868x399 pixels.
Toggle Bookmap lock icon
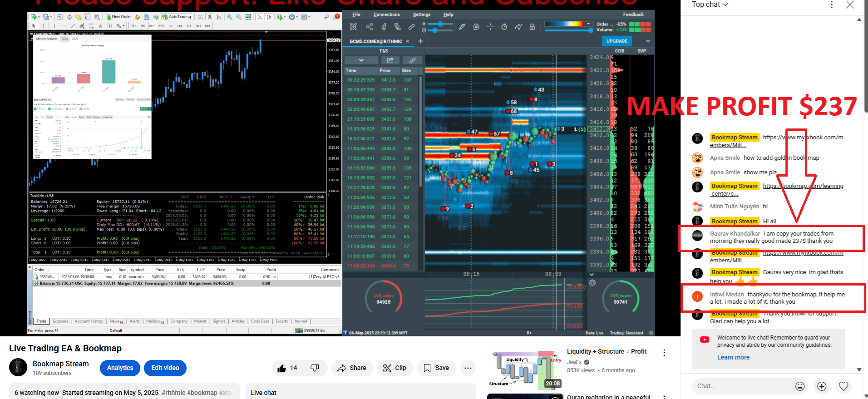click(x=532, y=27)
